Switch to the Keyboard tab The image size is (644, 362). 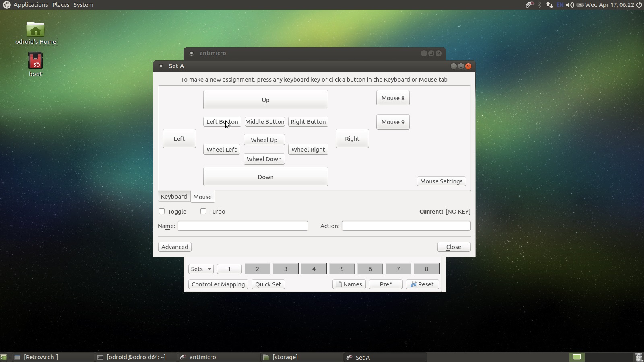click(174, 197)
